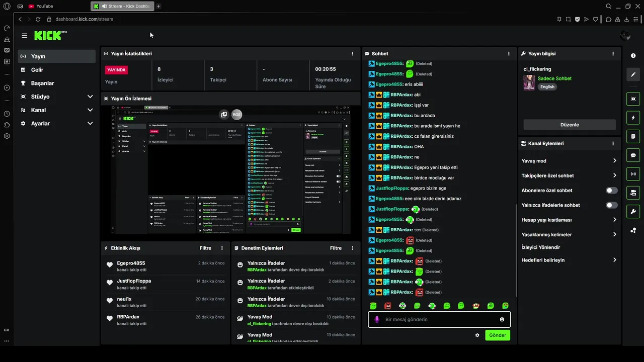The height and width of the screenshot is (362, 644).
Task: Send message with Gönder button
Action: tap(498, 335)
